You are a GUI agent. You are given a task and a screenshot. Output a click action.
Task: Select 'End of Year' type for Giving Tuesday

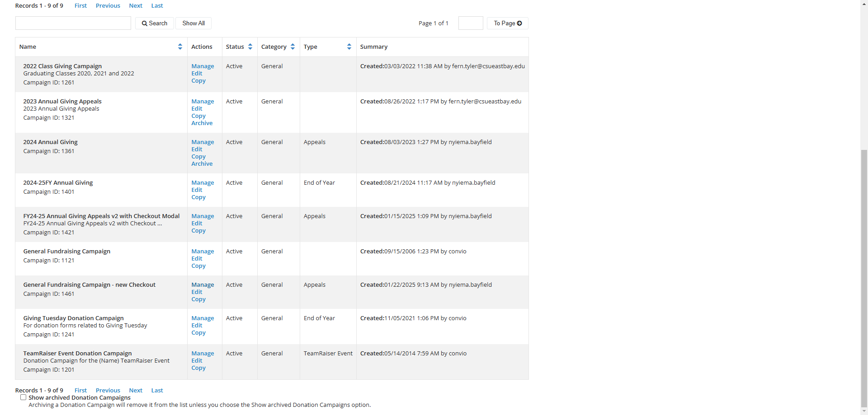coord(319,318)
